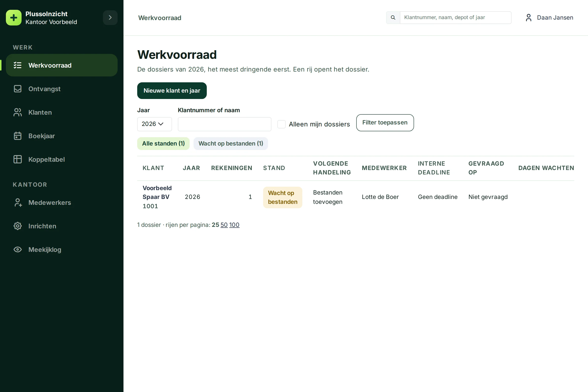
Task: Focus the Klantnummer, naam, depot search field
Action: 455,17
